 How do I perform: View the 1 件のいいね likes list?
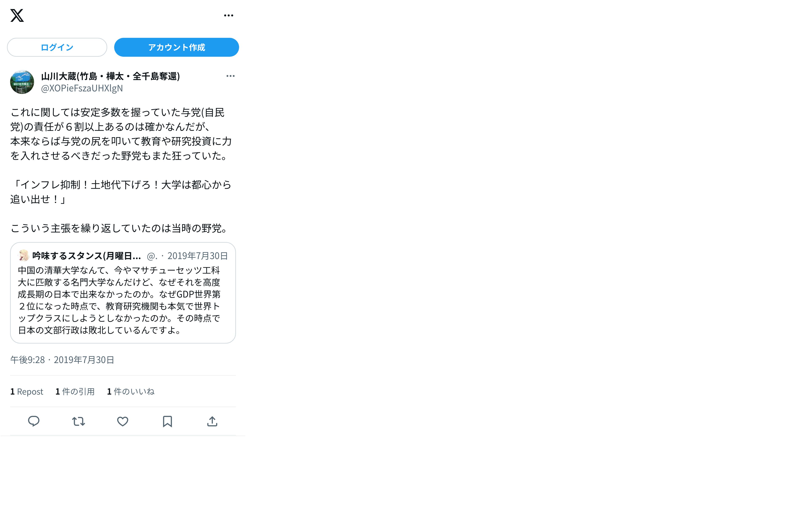pyautogui.click(x=131, y=391)
